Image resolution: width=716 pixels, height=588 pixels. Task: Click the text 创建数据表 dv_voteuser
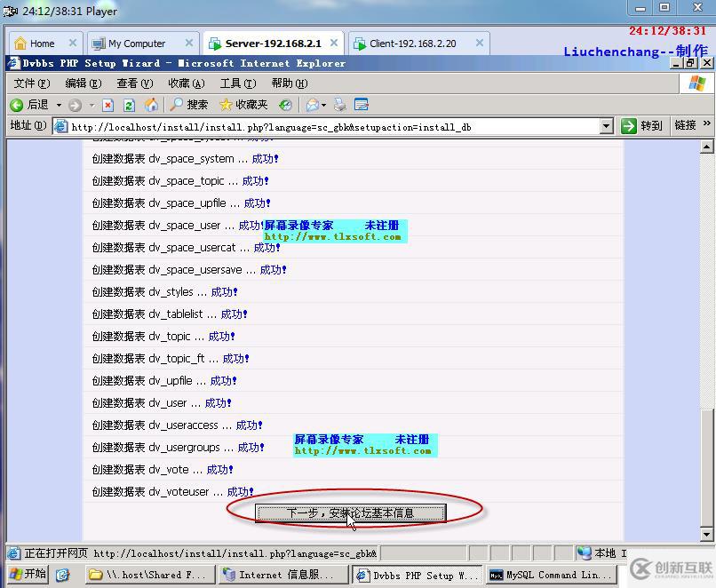[151, 492]
